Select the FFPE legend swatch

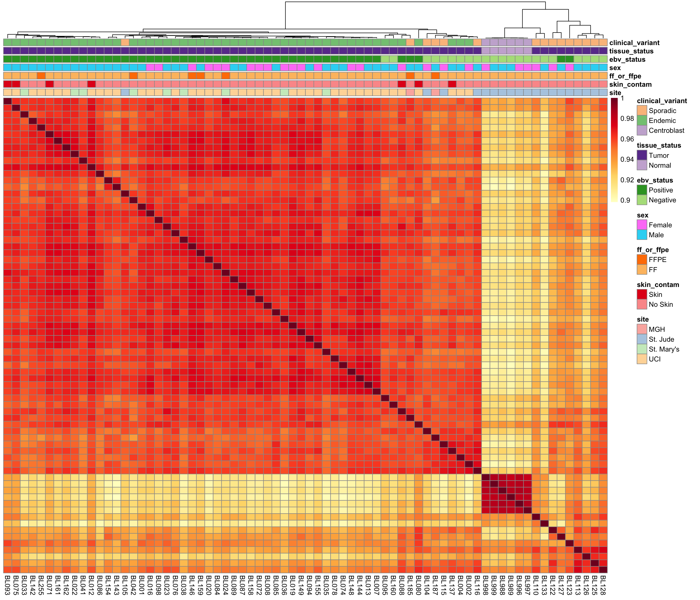coord(642,260)
